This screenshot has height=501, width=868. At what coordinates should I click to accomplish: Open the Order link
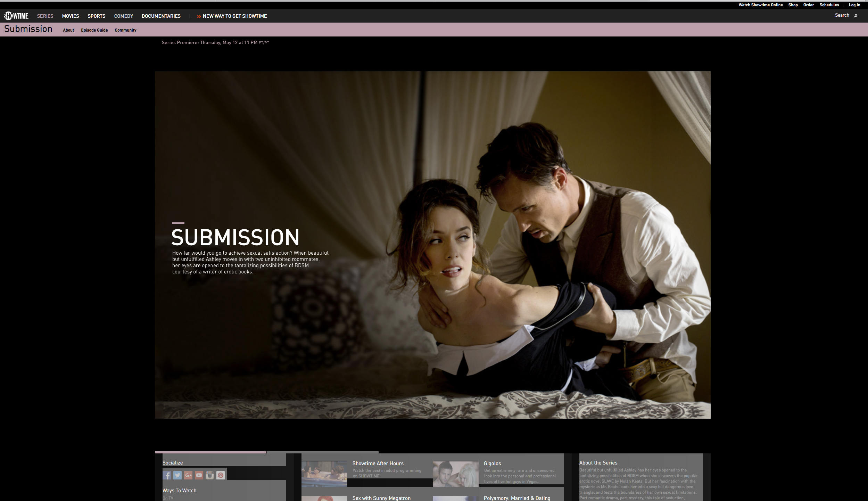coord(809,5)
